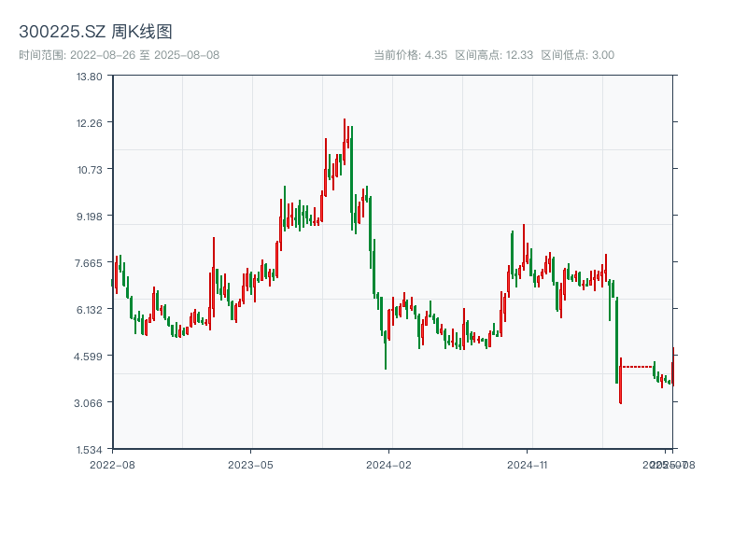
Task: Jump to 2022-08 on the time axis
Action: click(112, 464)
